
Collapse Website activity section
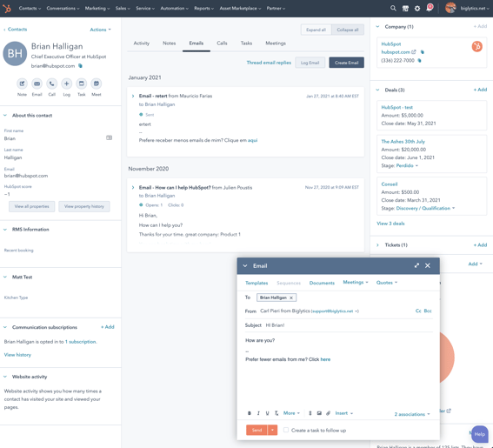[5, 377]
